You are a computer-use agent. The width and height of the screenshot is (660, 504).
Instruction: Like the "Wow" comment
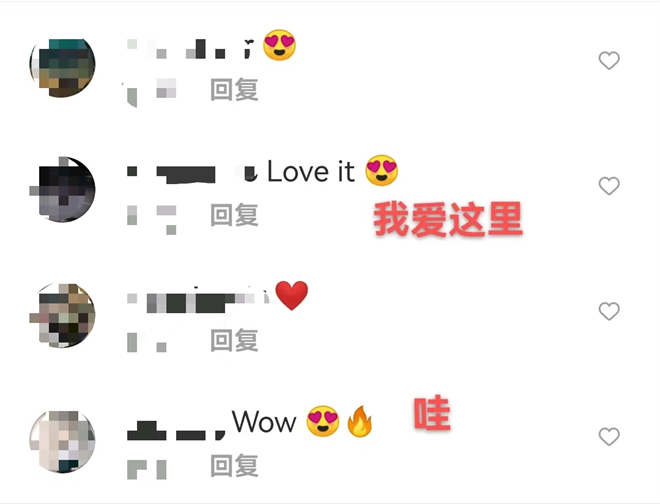coord(609,437)
